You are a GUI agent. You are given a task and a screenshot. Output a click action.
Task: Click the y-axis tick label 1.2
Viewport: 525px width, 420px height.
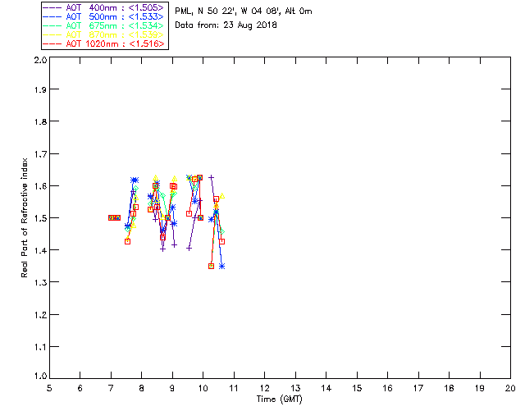pos(40,315)
